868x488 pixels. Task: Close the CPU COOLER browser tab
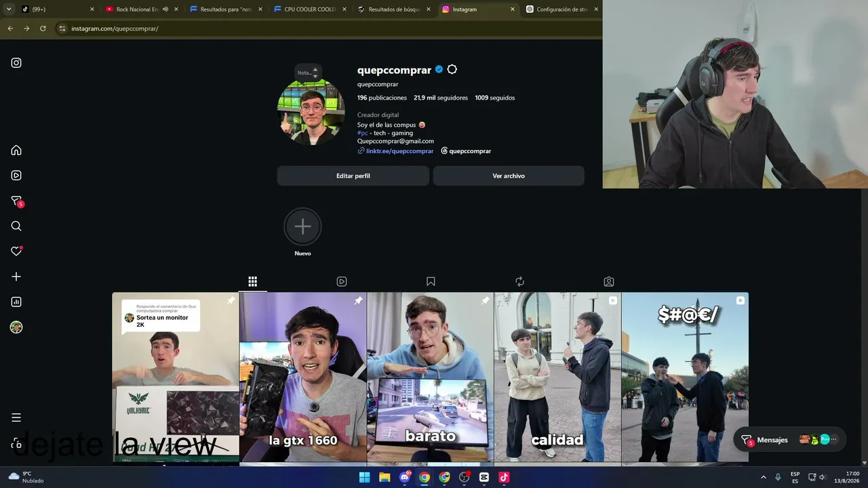(344, 9)
